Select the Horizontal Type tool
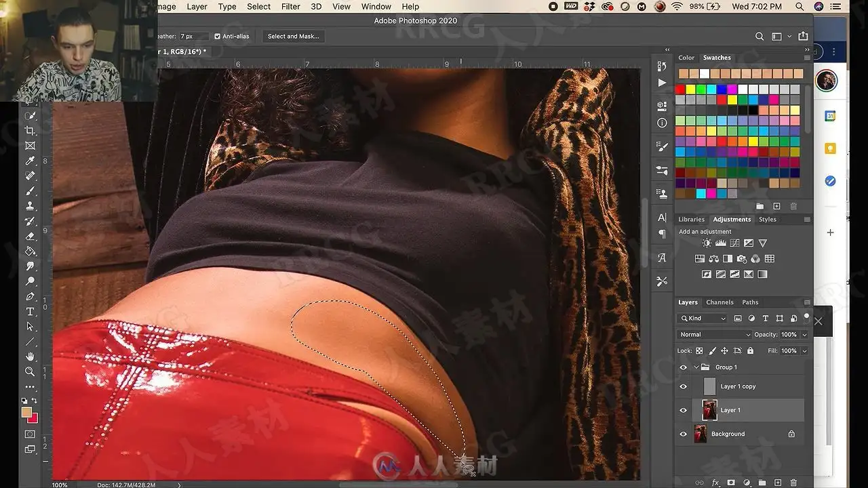This screenshot has width=868, height=488. click(30, 311)
